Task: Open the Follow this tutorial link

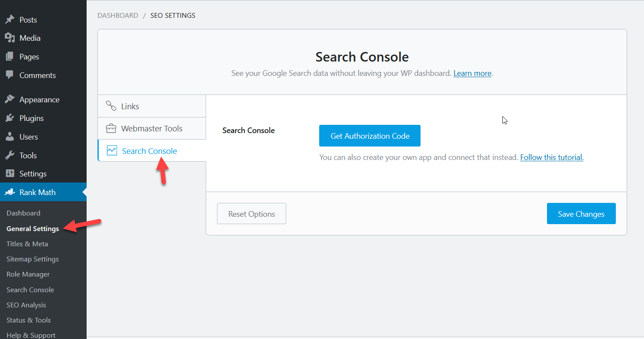Action: (552, 157)
